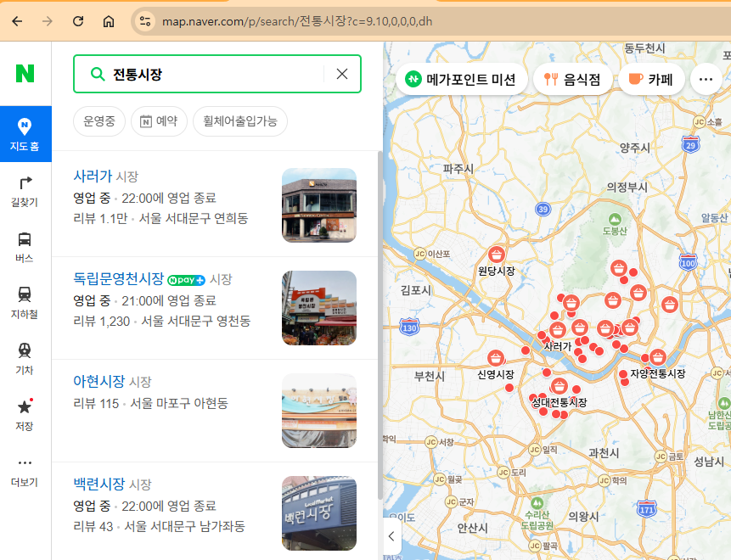The width and height of the screenshot is (731, 560).
Task: Toggle the 휠체어출입가능 filter chip
Action: coord(240,121)
